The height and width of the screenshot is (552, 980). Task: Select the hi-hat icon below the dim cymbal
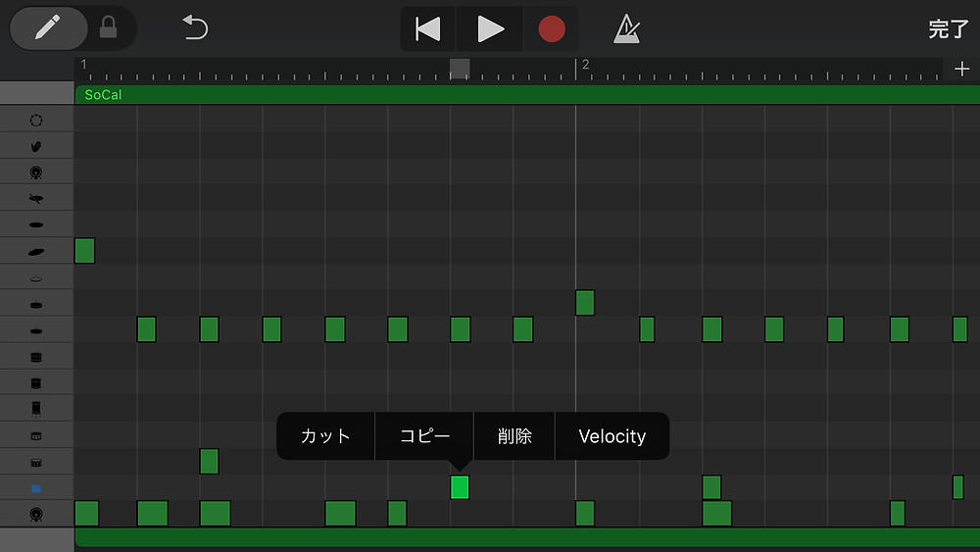pyautogui.click(x=36, y=305)
